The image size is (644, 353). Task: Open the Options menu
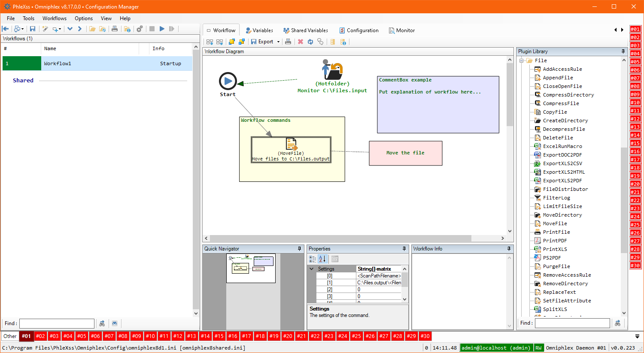point(84,18)
